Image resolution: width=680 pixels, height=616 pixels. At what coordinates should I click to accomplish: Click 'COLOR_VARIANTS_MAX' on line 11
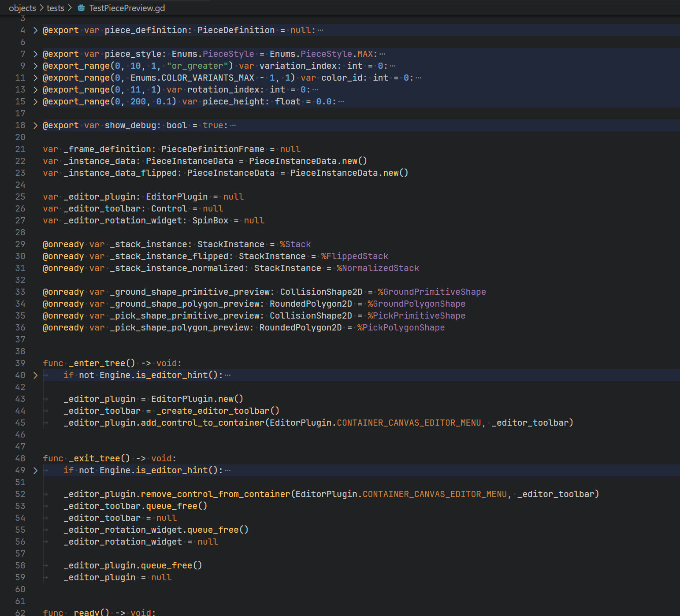(208, 78)
